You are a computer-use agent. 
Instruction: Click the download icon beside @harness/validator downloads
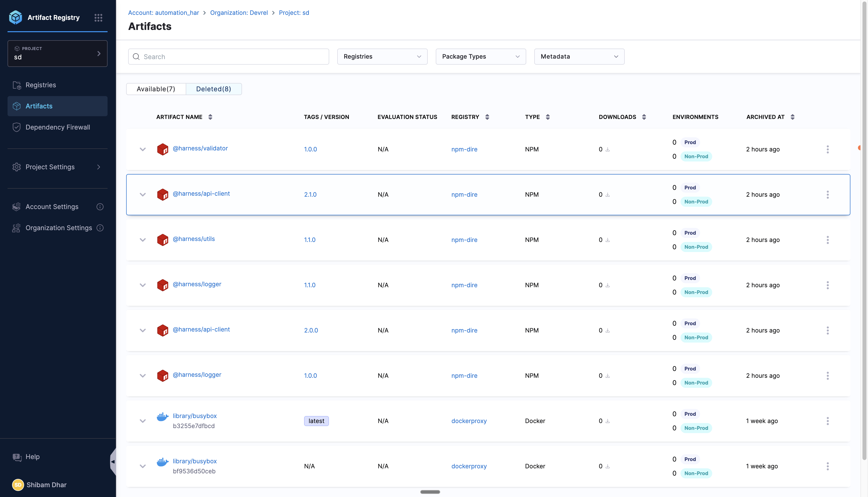607,149
